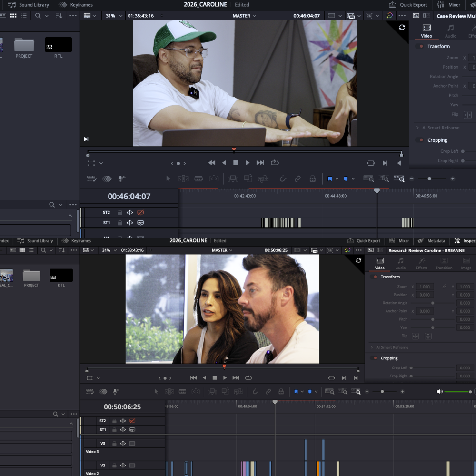This screenshot has height=476, width=476.
Task: Open the Mixer in the upper window
Action: click(449, 5)
